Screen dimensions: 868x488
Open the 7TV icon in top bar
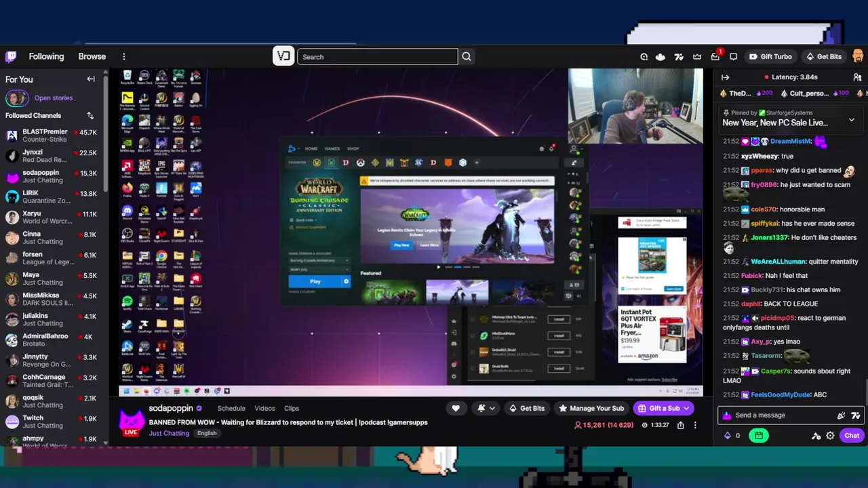click(679, 57)
